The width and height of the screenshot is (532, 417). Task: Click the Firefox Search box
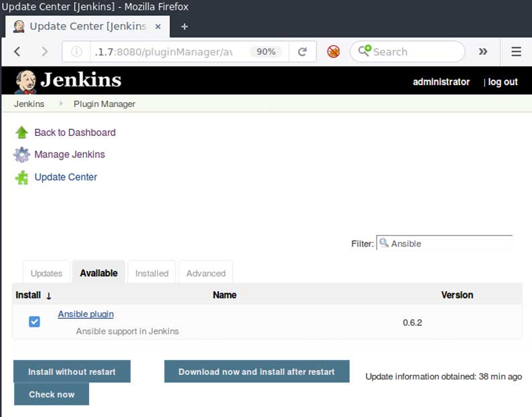tap(407, 52)
